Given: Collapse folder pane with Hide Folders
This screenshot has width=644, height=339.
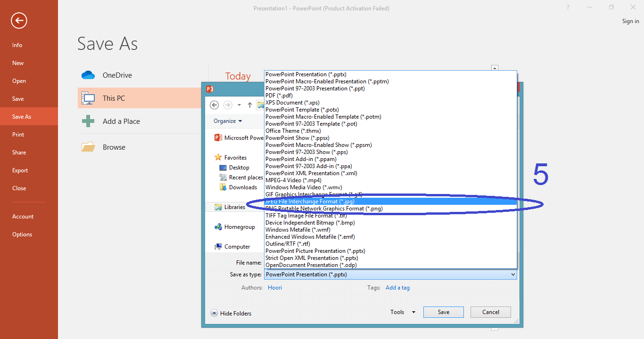Looking at the screenshot, I should pyautogui.click(x=231, y=314).
